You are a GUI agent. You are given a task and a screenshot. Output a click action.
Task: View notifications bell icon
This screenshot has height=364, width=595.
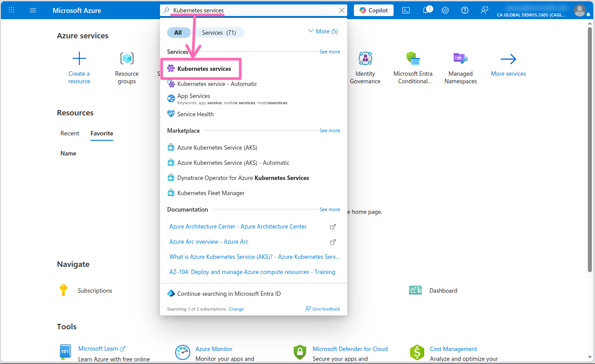(426, 10)
